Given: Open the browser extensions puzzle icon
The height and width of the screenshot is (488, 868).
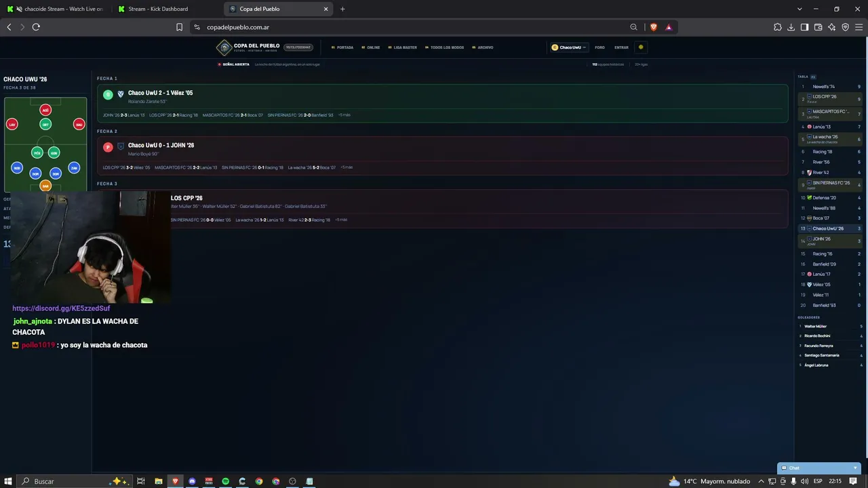Looking at the screenshot, I should [778, 27].
